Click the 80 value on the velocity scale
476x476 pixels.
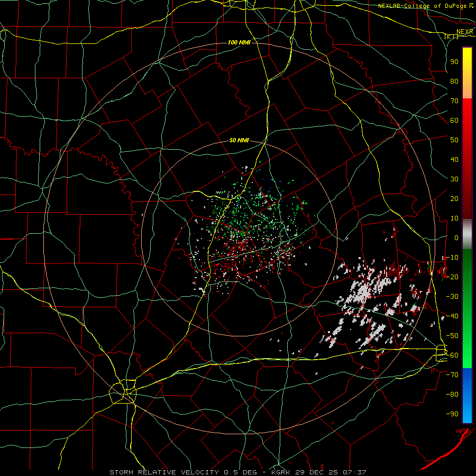454,81
